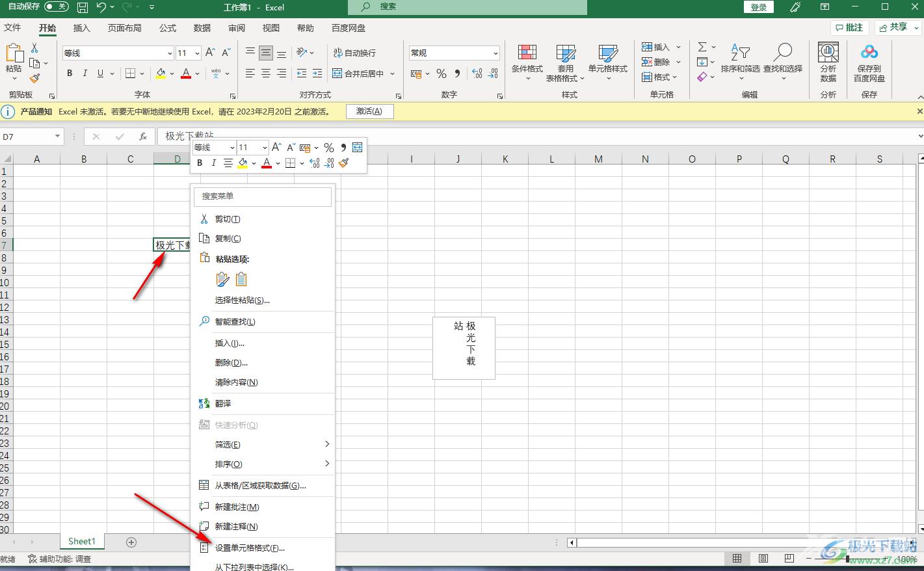This screenshot has height=571, width=924.
Task: Expand the Filter (筛选) submenu arrow
Action: 327,444
